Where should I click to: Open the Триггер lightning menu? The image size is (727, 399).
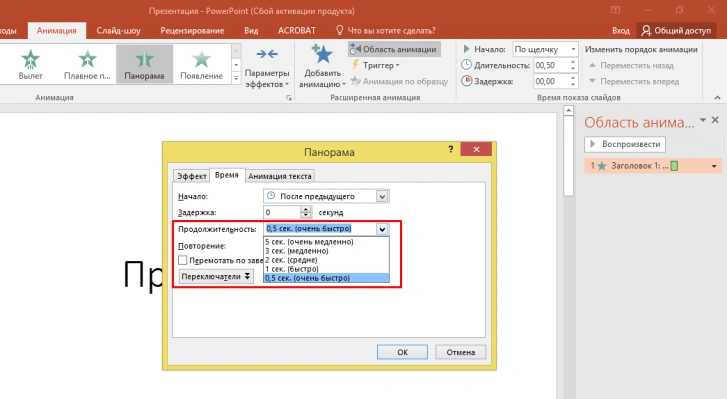[376, 65]
